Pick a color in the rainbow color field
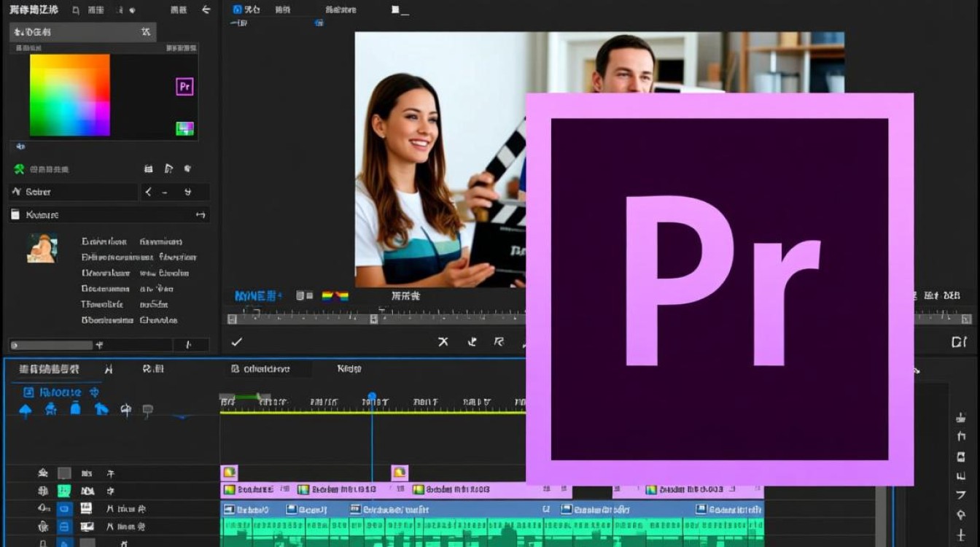The width and height of the screenshot is (980, 547). [70, 95]
